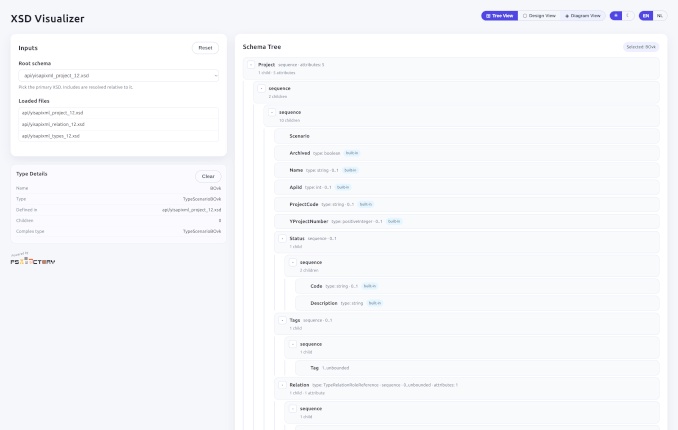Collapse the Relation node
The height and width of the screenshot is (430, 678).
pos(281,384)
